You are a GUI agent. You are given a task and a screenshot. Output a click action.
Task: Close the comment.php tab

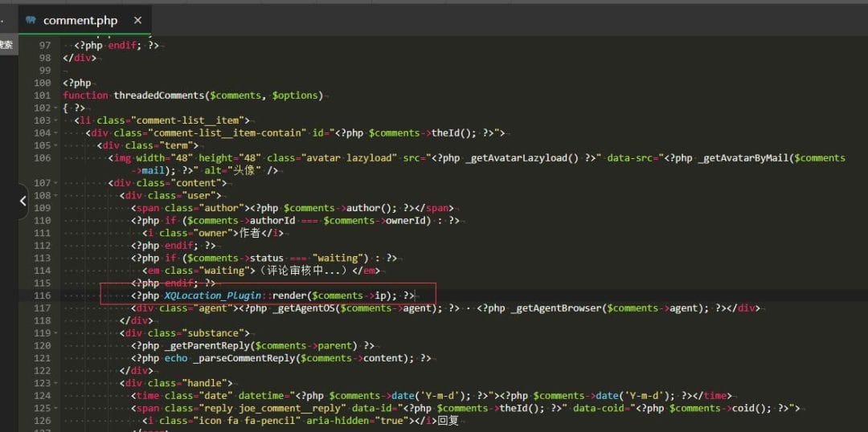[137, 21]
